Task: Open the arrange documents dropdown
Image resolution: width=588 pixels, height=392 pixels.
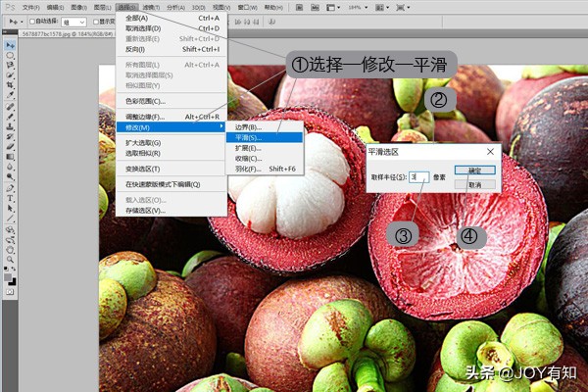Action: tap(382, 7)
